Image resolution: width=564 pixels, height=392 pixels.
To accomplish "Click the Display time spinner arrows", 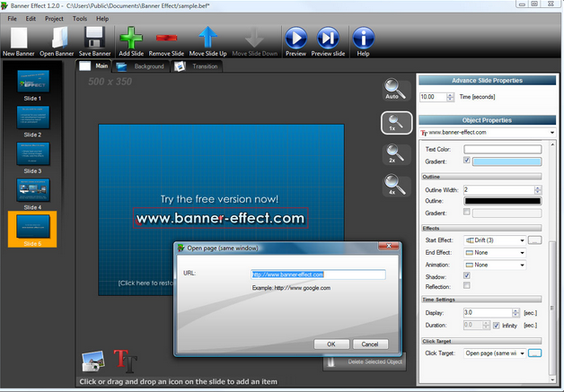I will tap(516, 312).
